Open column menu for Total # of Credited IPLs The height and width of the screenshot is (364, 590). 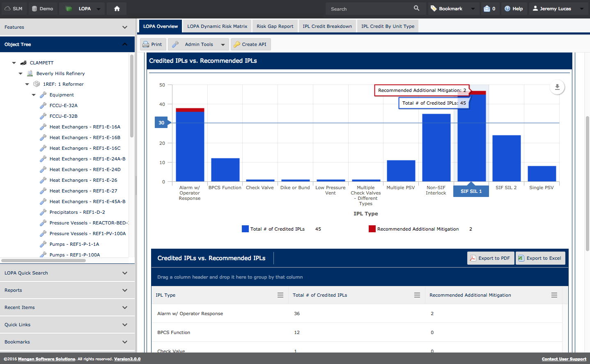(x=417, y=295)
